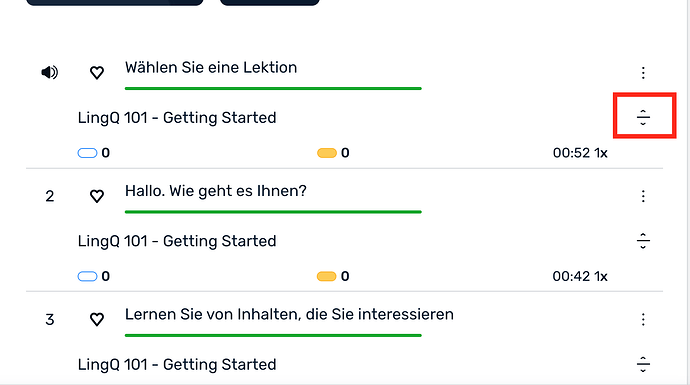The width and height of the screenshot is (690, 385).
Task: Change the 1x speed beside 00:52
Action: [x=601, y=153]
